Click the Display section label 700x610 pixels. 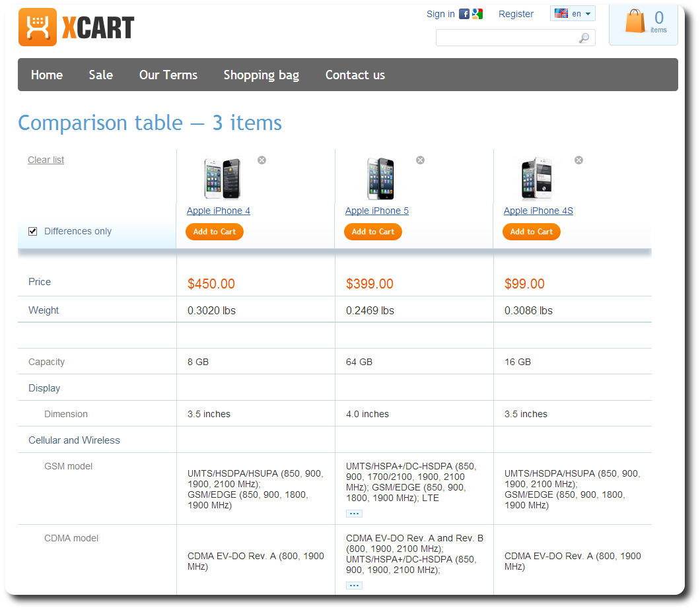(44, 388)
